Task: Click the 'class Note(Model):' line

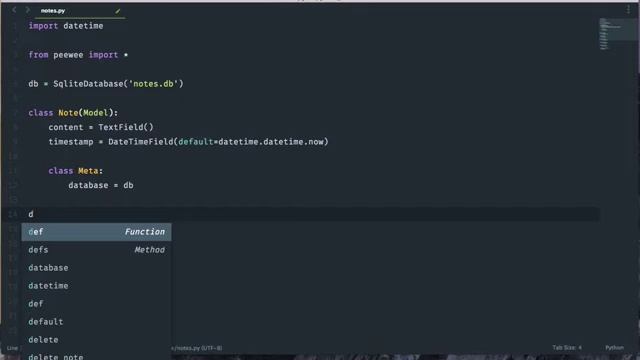Action: click(x=73, y=113)
